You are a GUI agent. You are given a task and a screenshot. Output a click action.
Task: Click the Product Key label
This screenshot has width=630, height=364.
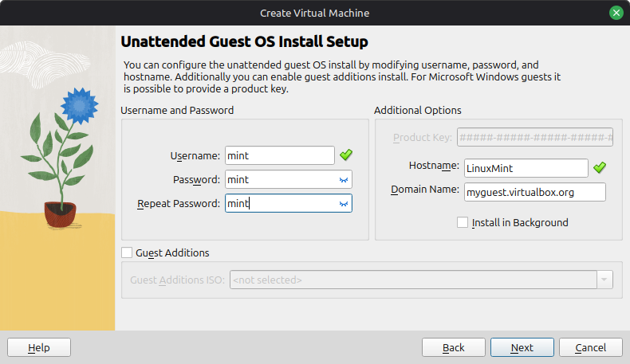[x=423, y=138]
